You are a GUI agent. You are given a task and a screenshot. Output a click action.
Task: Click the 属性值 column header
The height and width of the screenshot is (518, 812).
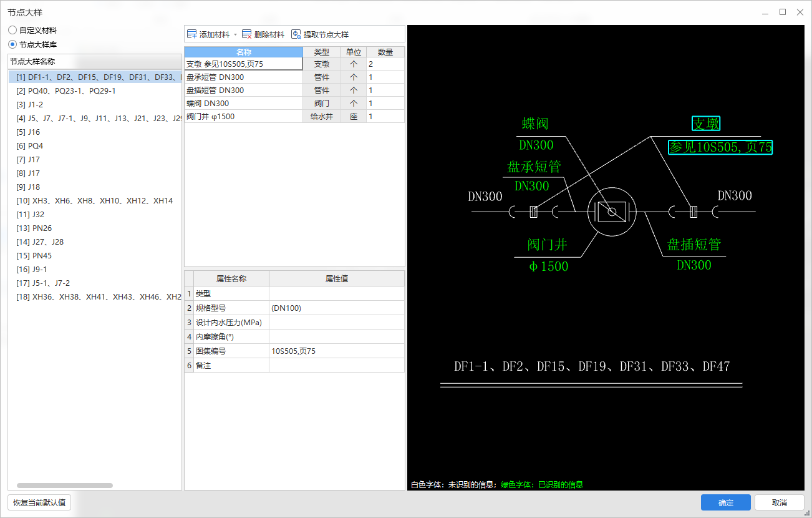pos(337,279)
